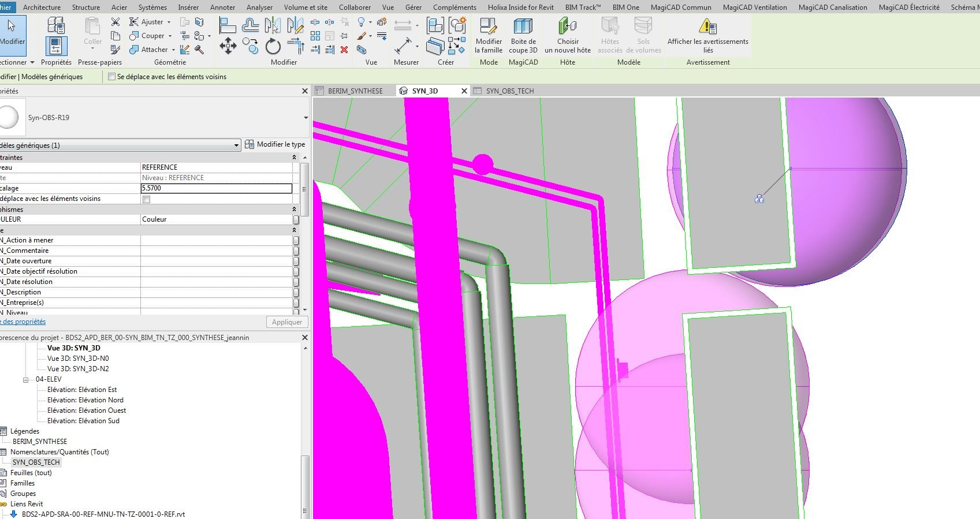980x519 pixels.
Task: Open the Collaborer ribbon tab
Action: pyautogui.click(x=355, y=7)
